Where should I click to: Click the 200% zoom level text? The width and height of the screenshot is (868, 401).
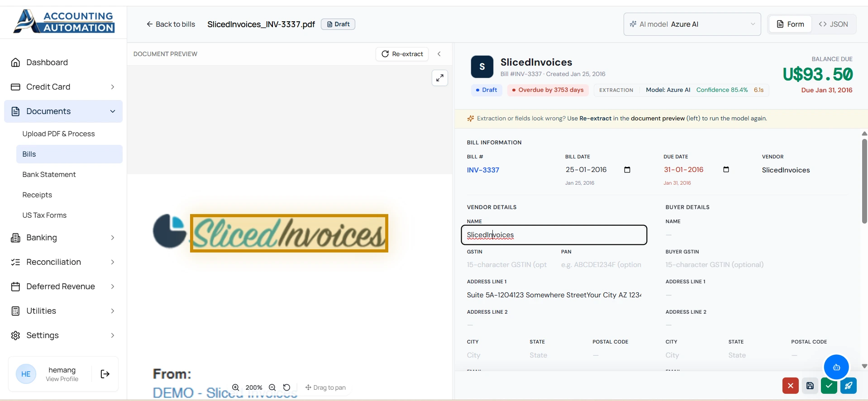(254, 387)
